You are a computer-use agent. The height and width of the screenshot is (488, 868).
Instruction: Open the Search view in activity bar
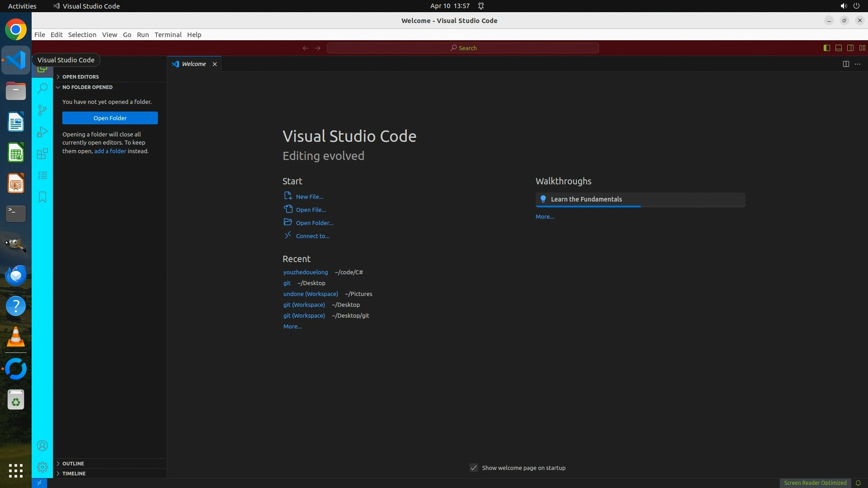tap(42, 88)
